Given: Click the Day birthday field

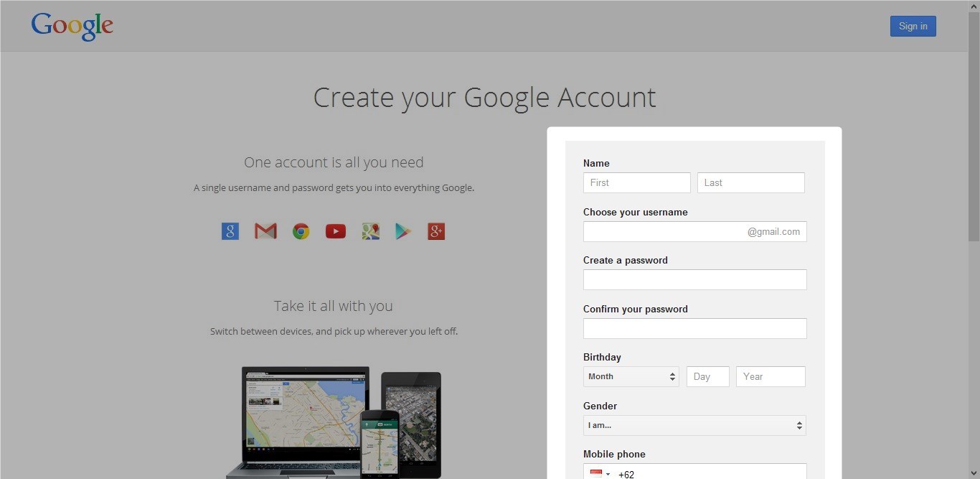Looking at the screenshot, I should pyautogui.click(x=707, y=376).
